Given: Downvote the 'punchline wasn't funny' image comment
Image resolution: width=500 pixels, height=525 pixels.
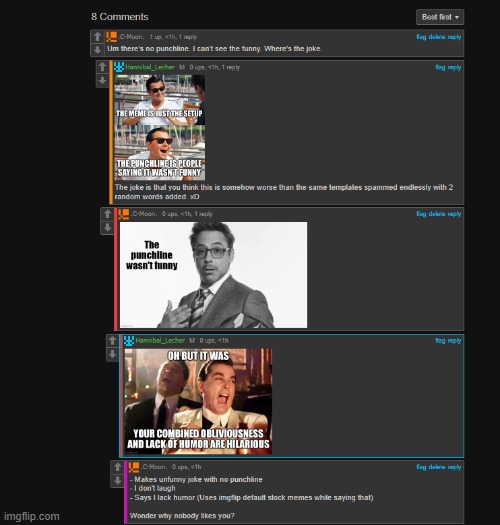Looking at the screenshot, I should [x=108, y=227].
